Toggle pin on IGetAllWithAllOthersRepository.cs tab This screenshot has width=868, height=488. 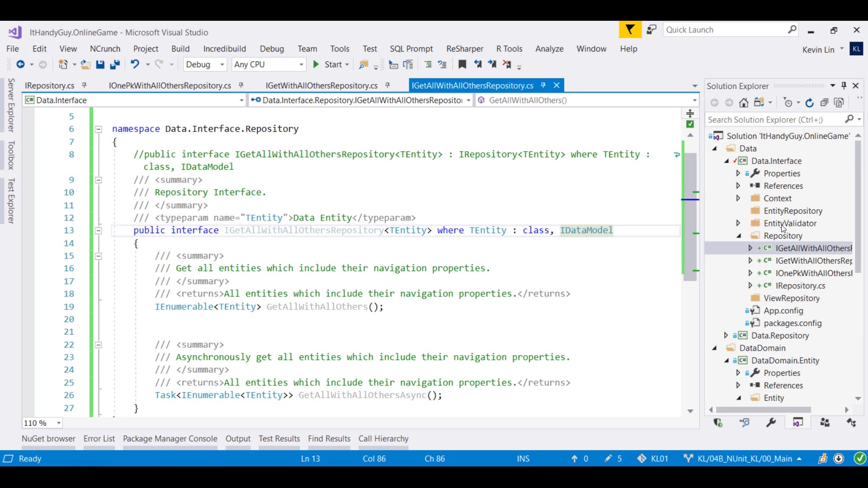pyautogui.click(x=543, y=85)
